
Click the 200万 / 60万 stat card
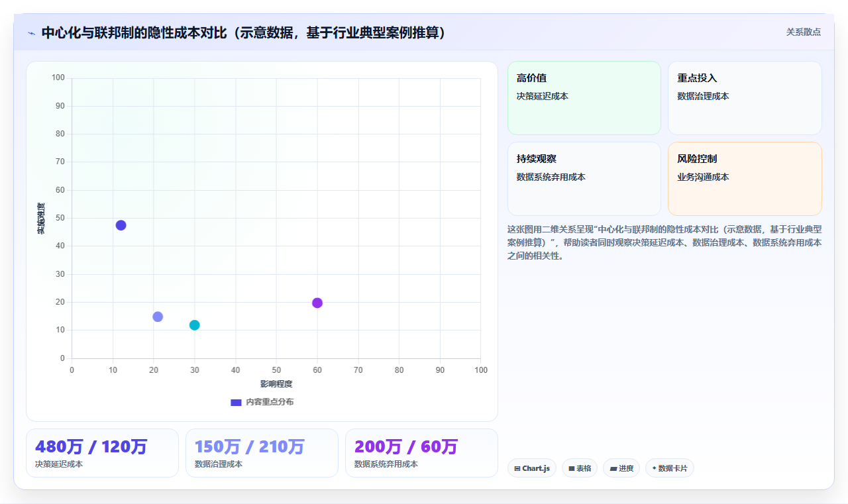pyautogui.click(x=421, y=453)
